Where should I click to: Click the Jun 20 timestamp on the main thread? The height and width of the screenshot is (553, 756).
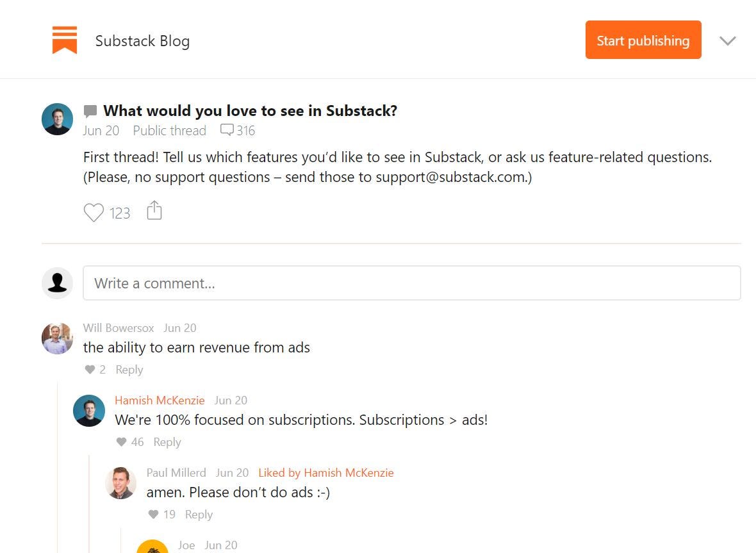(101, 131)
